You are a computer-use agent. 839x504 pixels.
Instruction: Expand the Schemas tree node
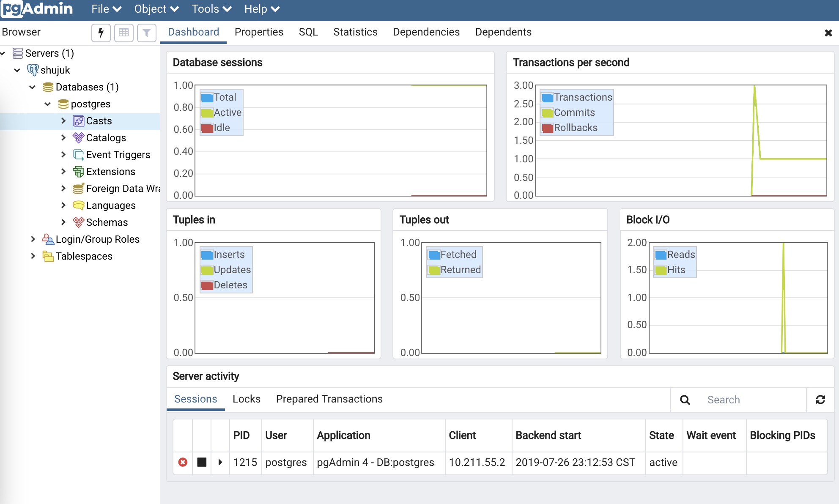[63, 222]
